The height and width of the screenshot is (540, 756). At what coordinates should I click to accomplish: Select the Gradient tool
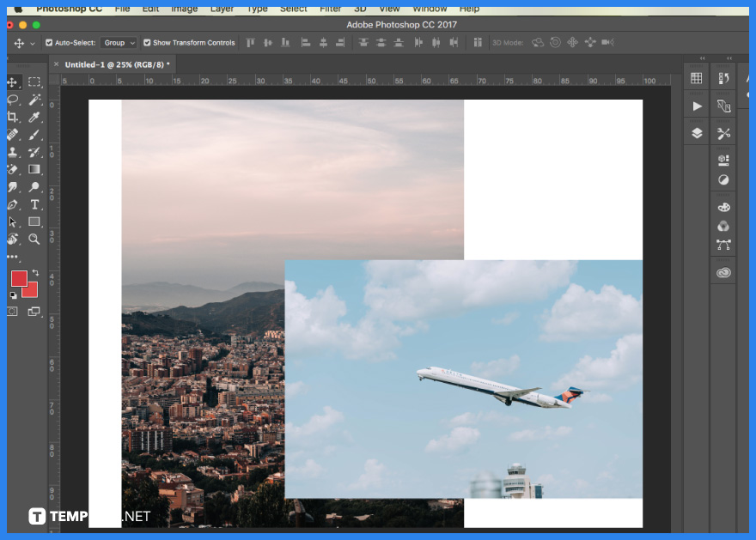coord(34,169)
